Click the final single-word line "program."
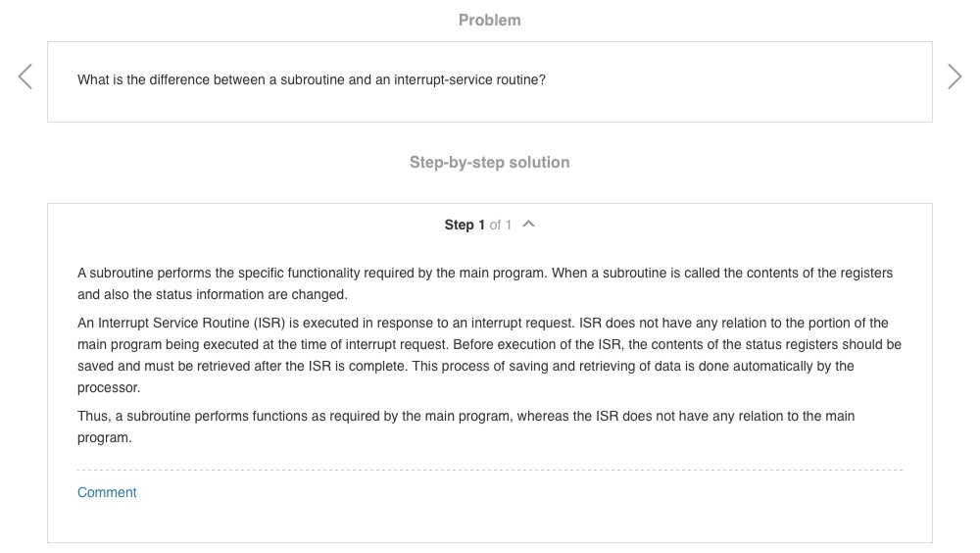This screenshot has height=553, width=980. click(x=104, y=437)
